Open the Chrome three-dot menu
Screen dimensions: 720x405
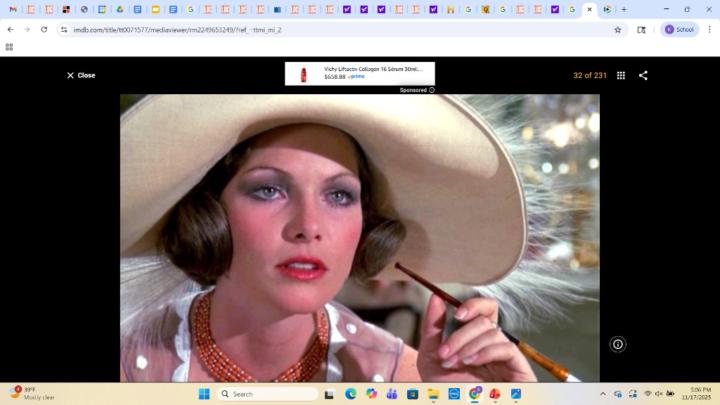point(709,30)
